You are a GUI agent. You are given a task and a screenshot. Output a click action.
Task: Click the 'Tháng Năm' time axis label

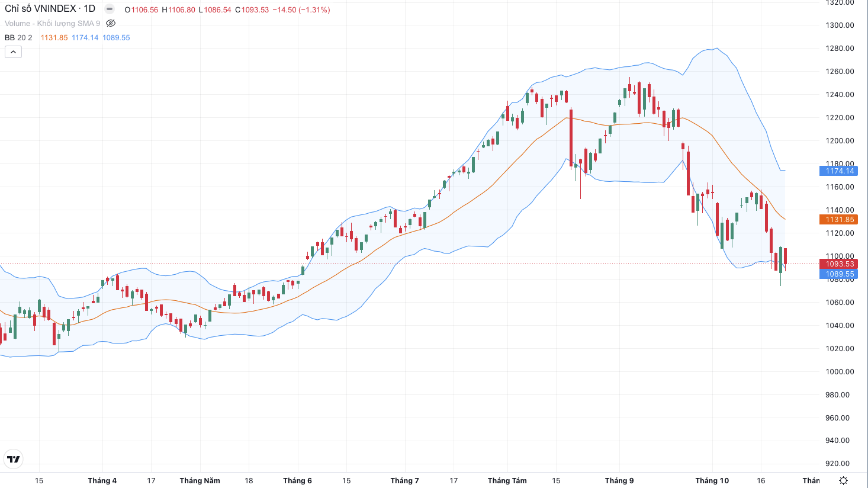click(x=200, y=480)
